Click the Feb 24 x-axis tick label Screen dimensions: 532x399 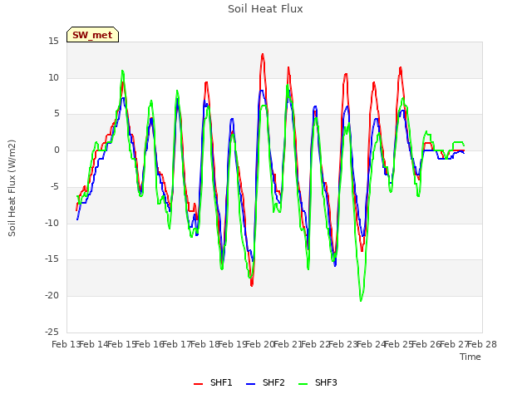point(372,344)
